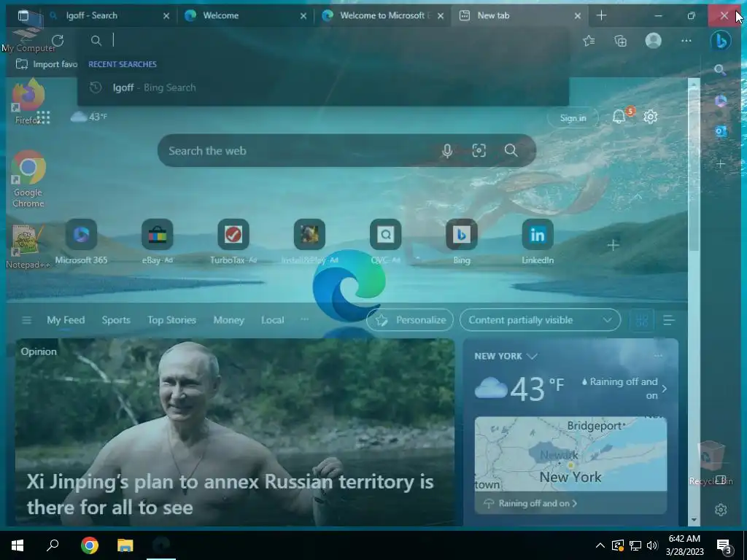Select the Local feed tab

[x=273, y=320]
